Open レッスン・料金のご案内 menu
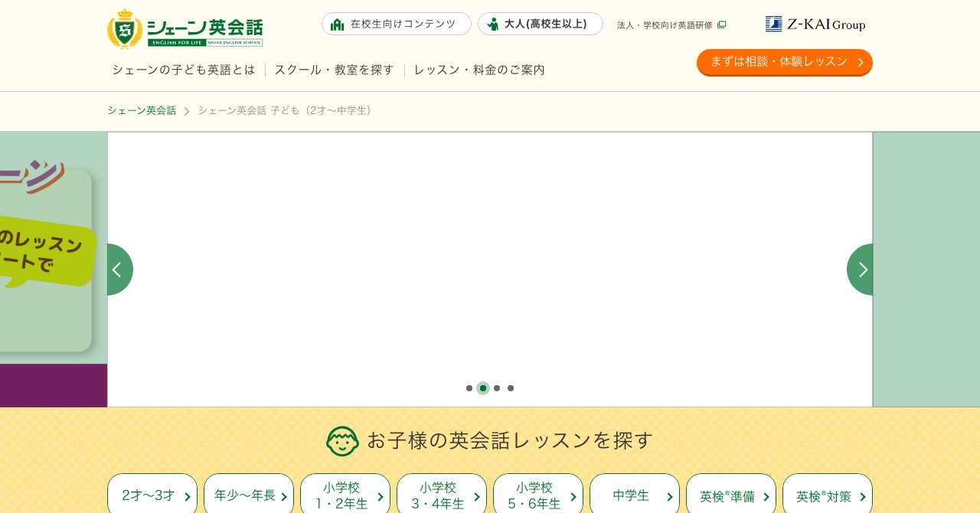The height and width of the screenshot is (513, 980). tap(479, 70)
